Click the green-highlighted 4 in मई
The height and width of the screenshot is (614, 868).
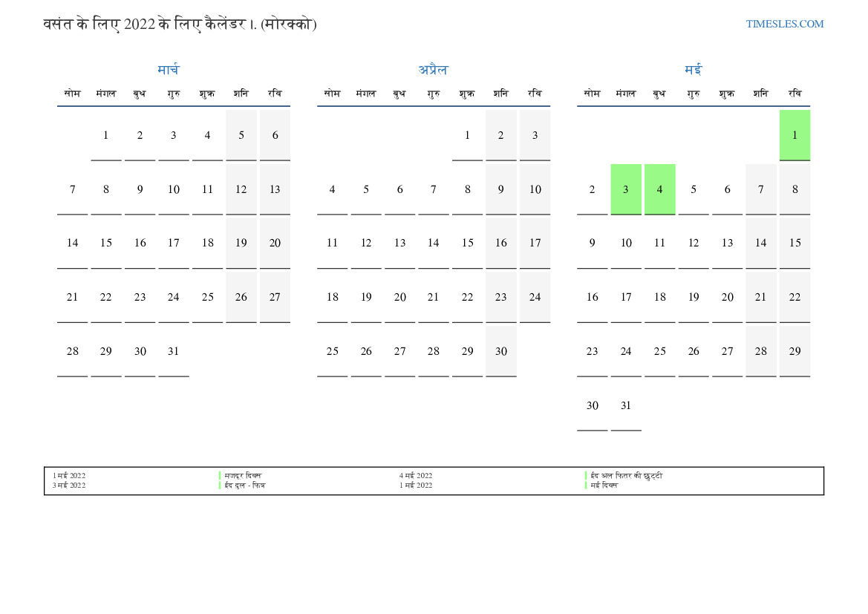click(659, 189)
